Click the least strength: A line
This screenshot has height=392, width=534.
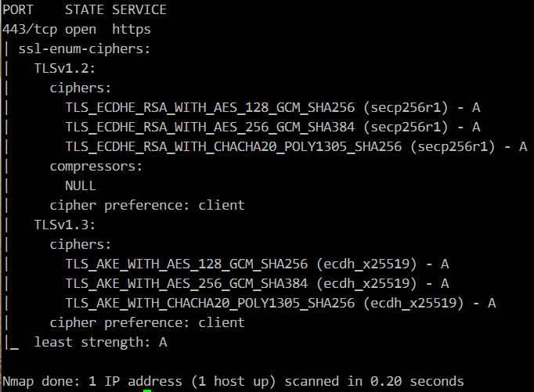100,343
